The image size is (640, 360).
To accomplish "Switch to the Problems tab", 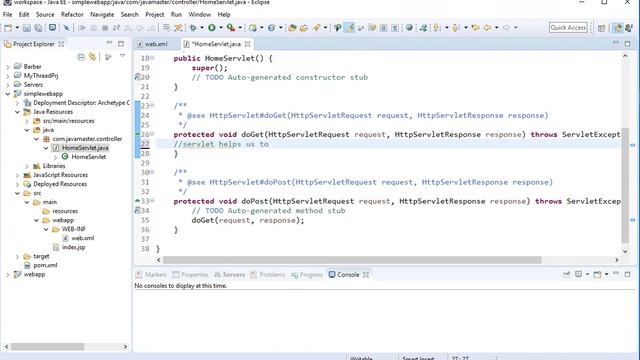I will click(268, 275).
